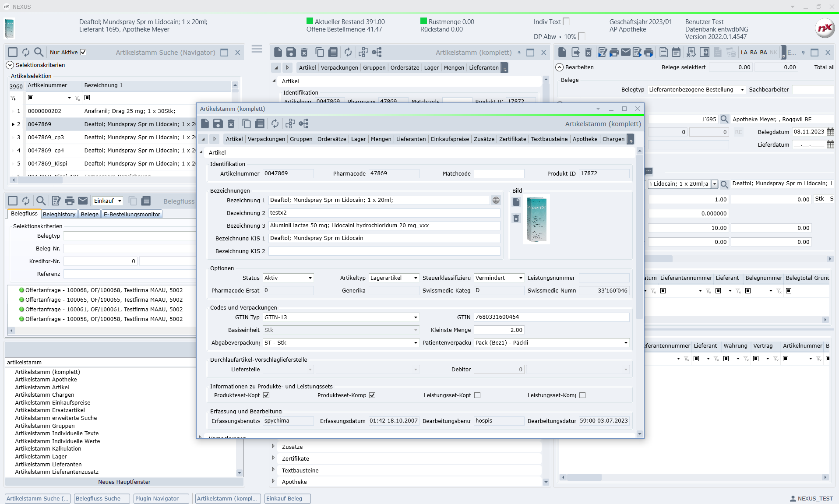Screen dimensions: 839x504
Task: Click the Einkauf Beleg taskbar button
Action: pyautogui.click(x=287, y=499)
